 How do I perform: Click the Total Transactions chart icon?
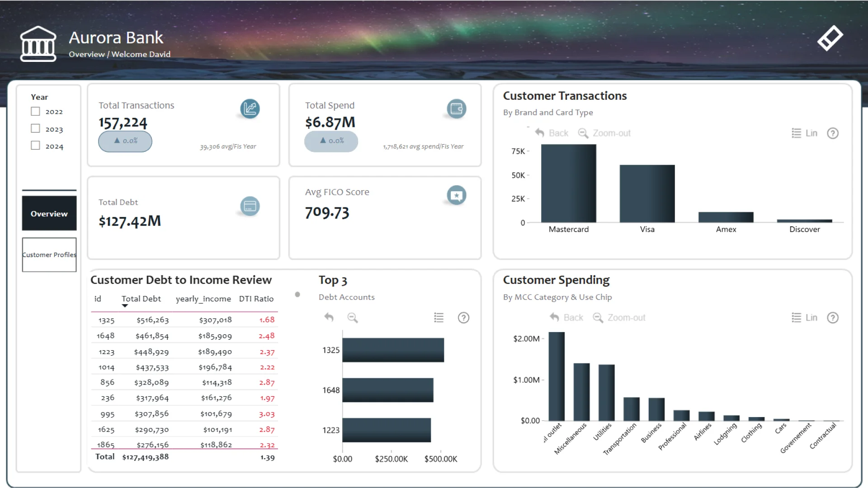250,108
